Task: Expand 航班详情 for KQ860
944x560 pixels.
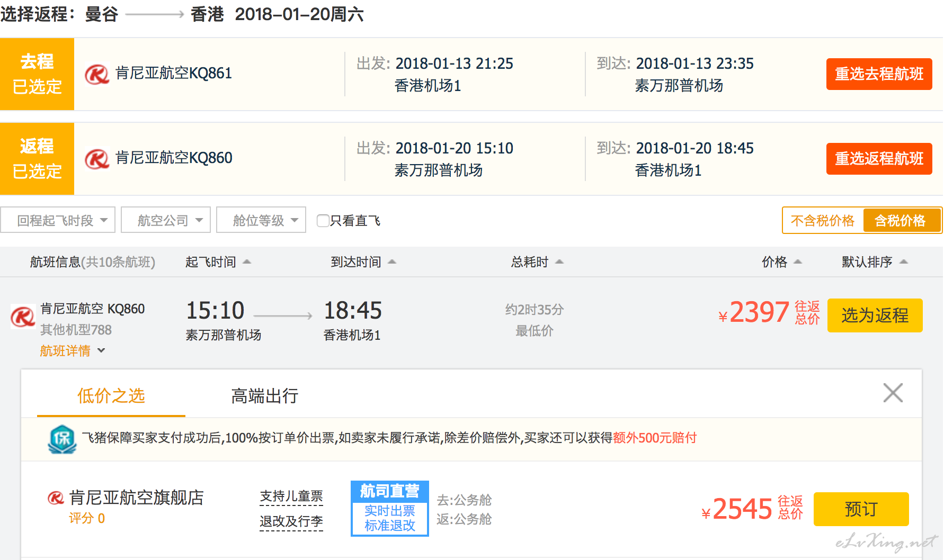Action: tap(73, 350)
